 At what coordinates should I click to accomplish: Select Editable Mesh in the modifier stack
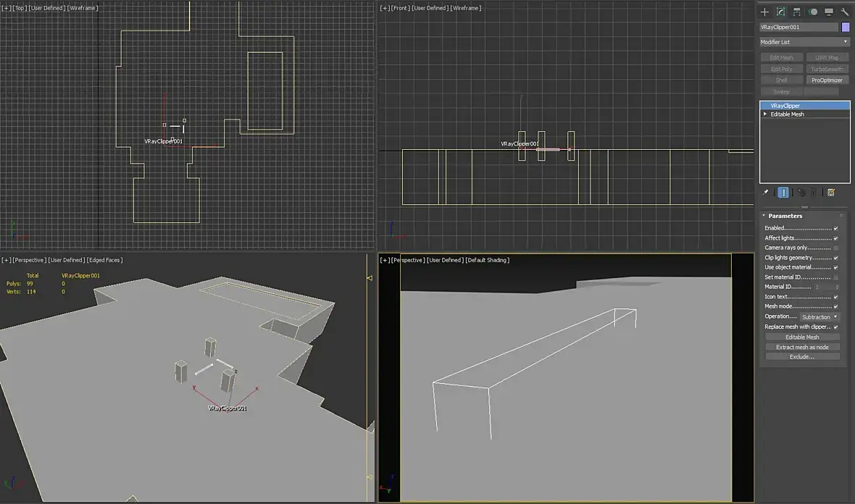805,114
